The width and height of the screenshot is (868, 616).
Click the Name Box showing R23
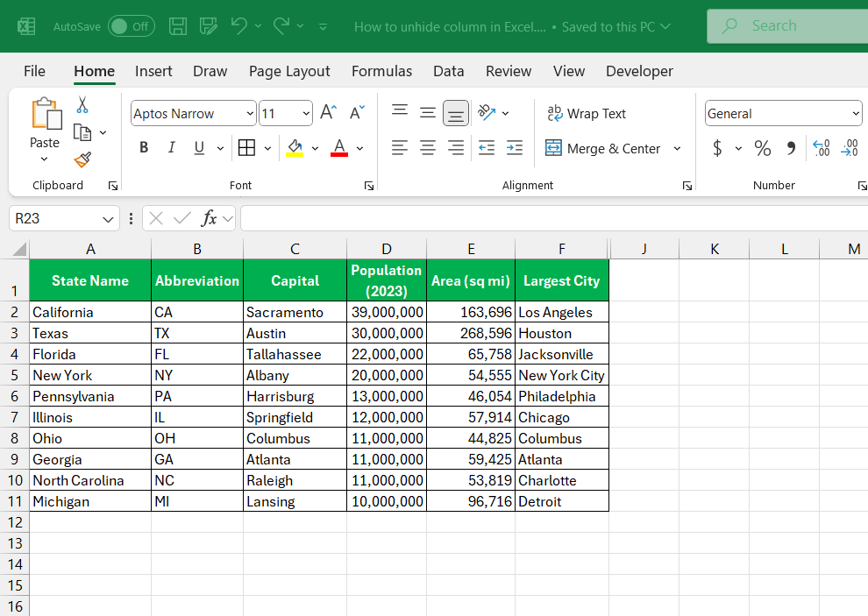point(64,218)
